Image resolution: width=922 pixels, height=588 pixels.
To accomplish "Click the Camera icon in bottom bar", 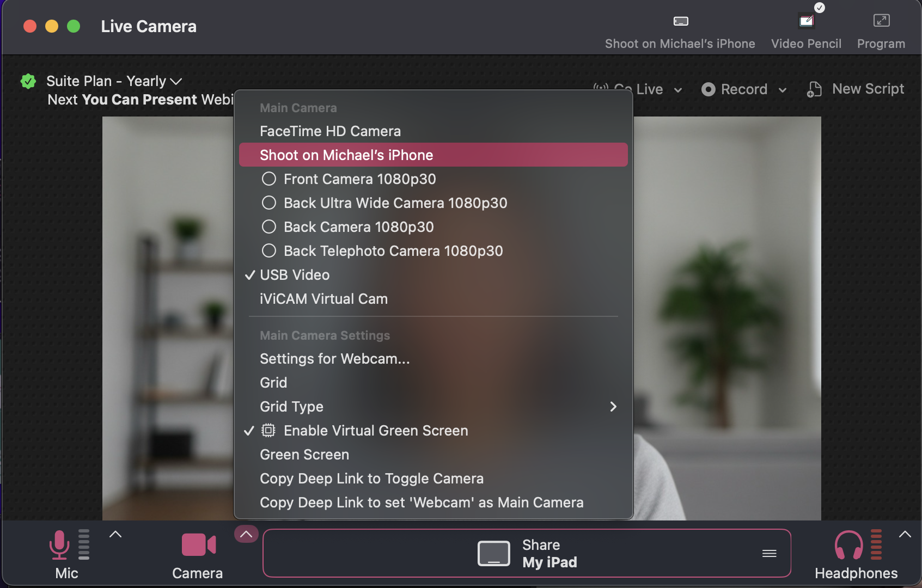I will (x=198, y=544).
